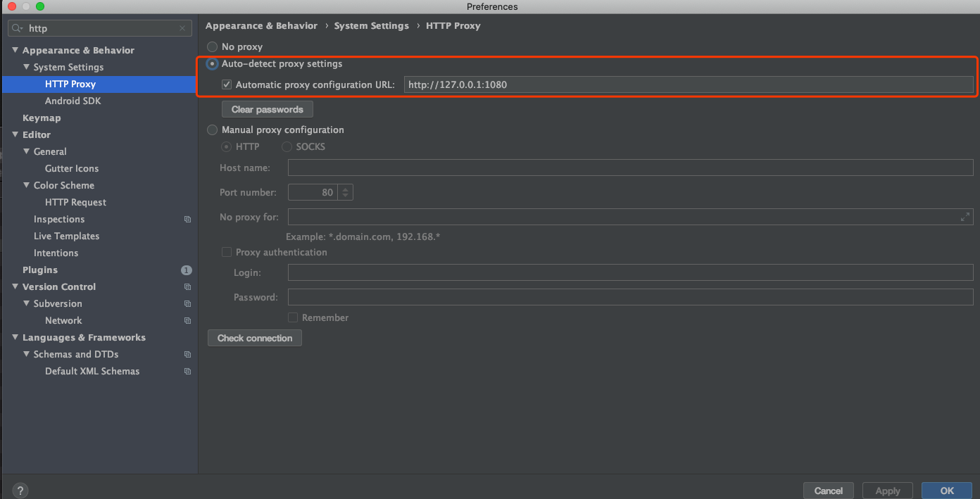
Task: Collapse the Editor tree section
Action: click(15, 134)
